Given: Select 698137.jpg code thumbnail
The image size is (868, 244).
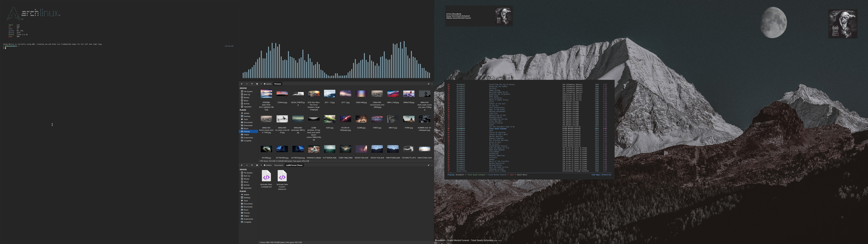Looking at the screenshot, I should (x=393, y=119).
